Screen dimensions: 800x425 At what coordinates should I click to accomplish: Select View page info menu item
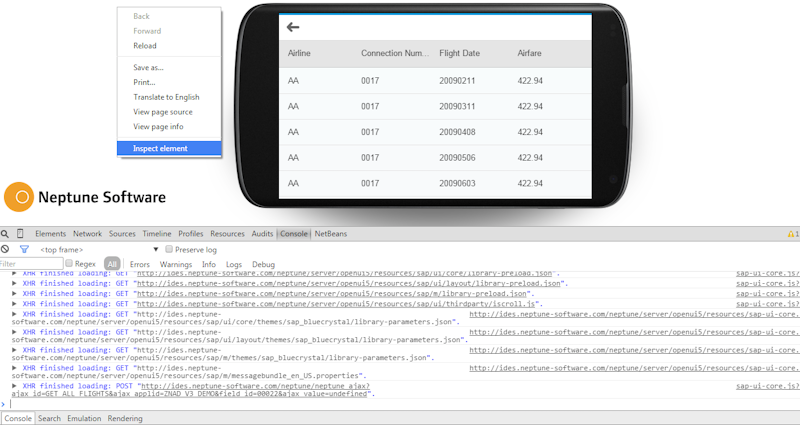pos(169,127)
